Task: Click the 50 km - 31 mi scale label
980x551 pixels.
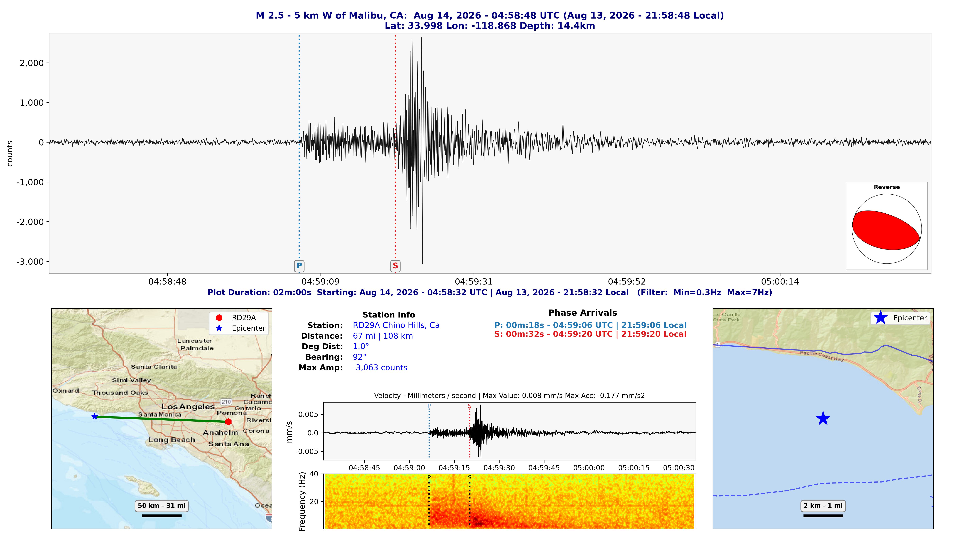Action: (162, 506)
